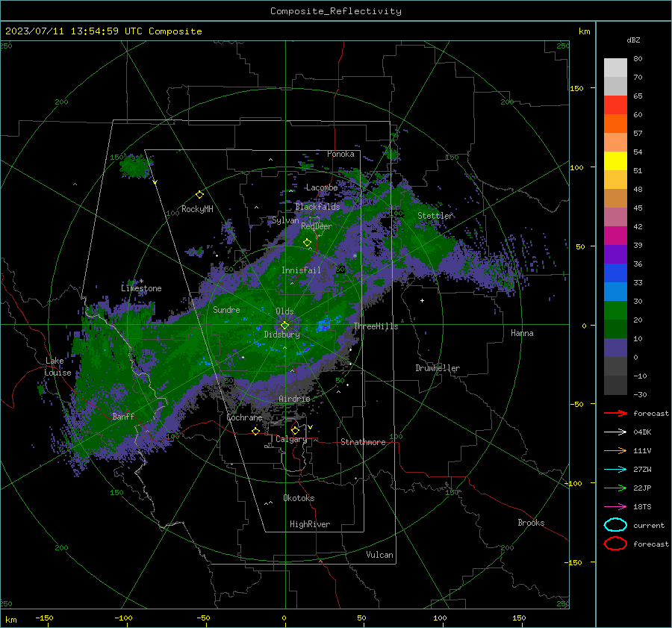Click the Ponoka city label
Viewport: 672px width, 628px height.
(x=340, y=154)
